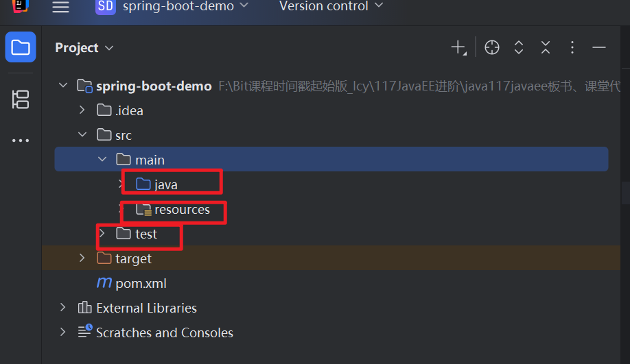Image resolution: width=630 pixels, height=364 pixels.
Task: Click the plus icon in the Project panel header
Action: pos(458,47)
